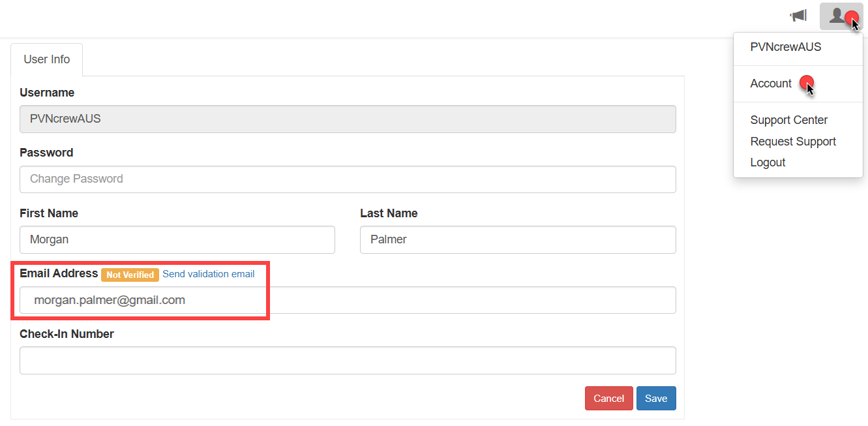The height and width of the screenshot is (426, 868).
Task: Cancel the account edits
Action: point(608,398)
